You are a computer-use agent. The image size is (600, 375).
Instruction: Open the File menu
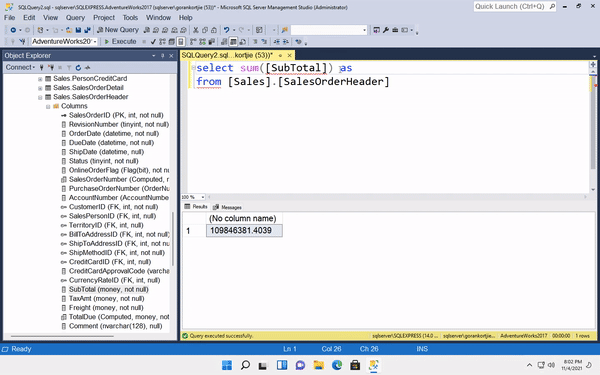(10, 18)
